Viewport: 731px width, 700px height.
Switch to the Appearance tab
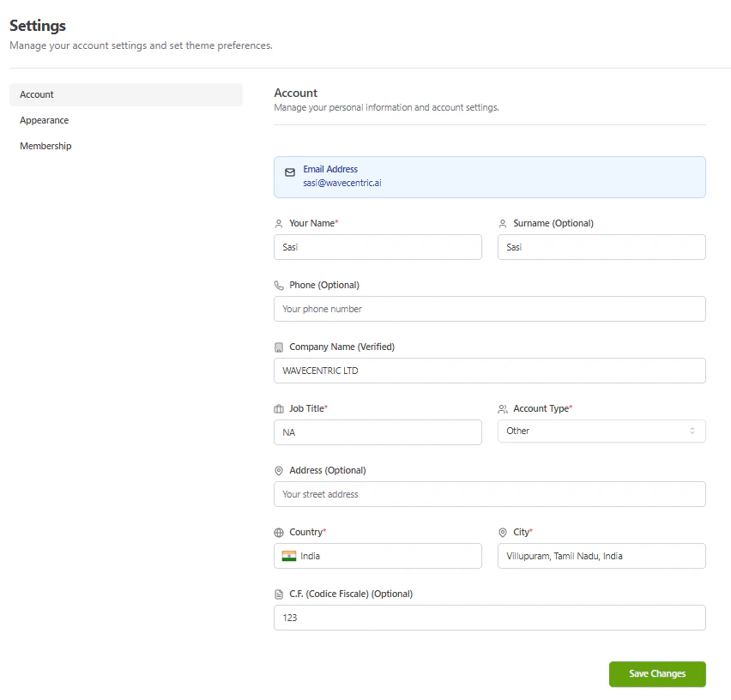coord(44,120)
